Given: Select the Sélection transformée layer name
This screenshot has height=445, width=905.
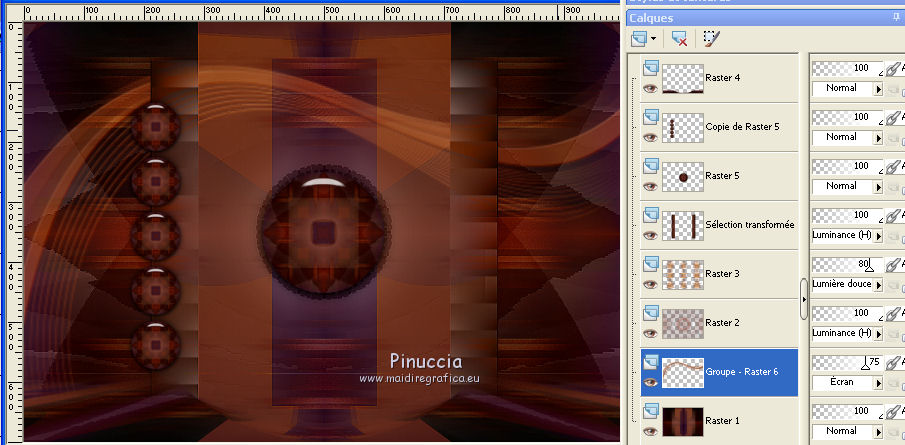Looking at the screenshot, I should click(x=750, y=225).
